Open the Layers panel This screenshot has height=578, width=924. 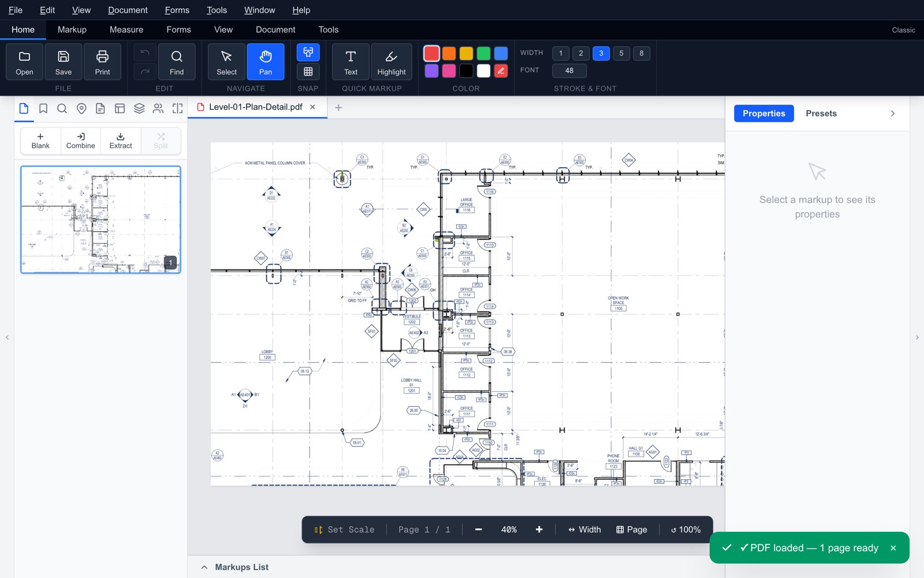point(139,109)
